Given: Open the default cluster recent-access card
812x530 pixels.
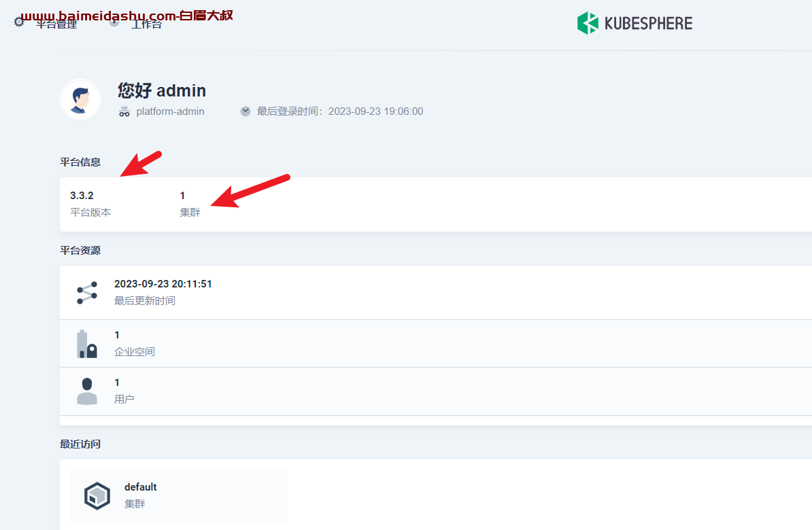Looking at the screenshot, I should pos(179,496).
